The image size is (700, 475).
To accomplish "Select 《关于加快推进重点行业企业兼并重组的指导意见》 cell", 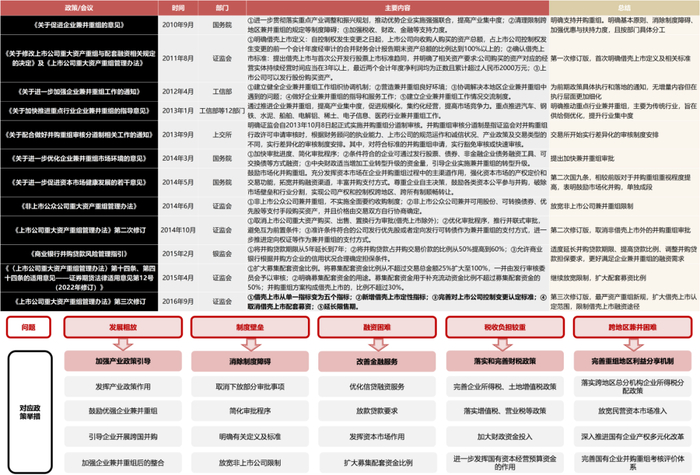I will tap(79, 111).
